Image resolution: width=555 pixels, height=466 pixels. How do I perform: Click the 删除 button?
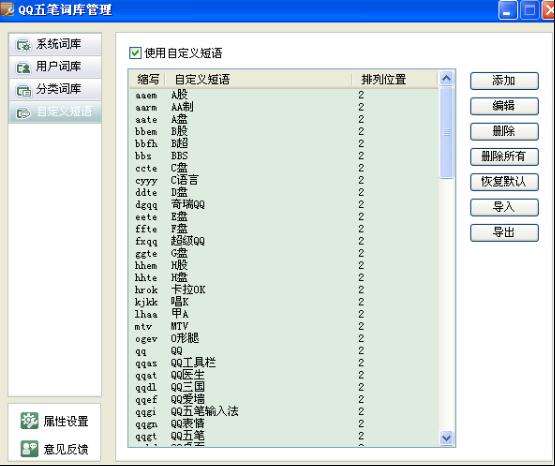point(504,131)
